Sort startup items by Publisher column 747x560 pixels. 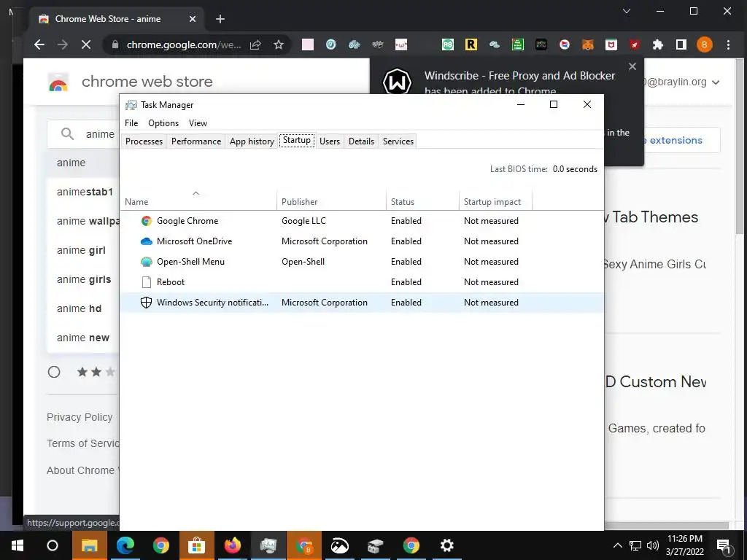pyautogui.click(x=332, y=202)
